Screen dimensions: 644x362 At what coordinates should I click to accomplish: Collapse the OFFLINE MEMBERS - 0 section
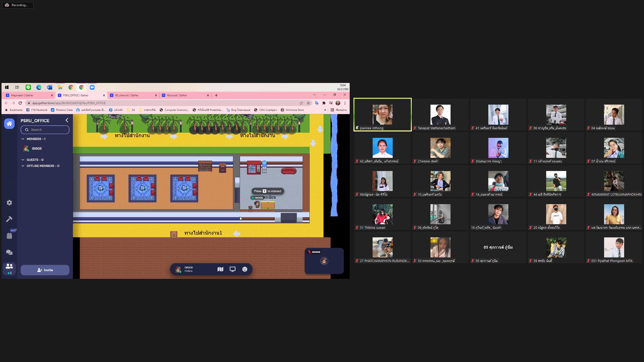pyautogui.click(x=23, y=166)
